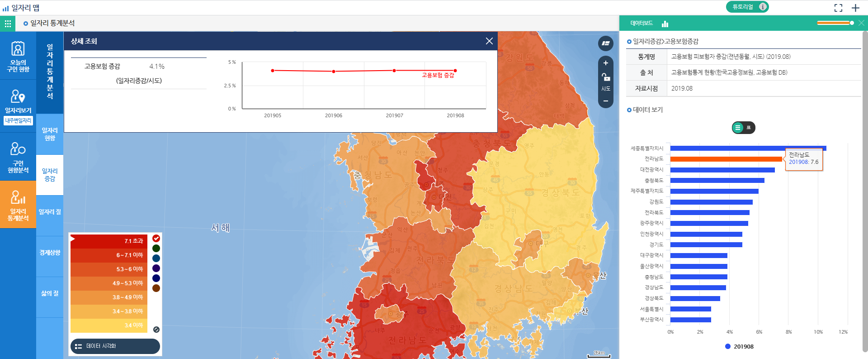Select the checked red legend color scheme

[156, 239]
